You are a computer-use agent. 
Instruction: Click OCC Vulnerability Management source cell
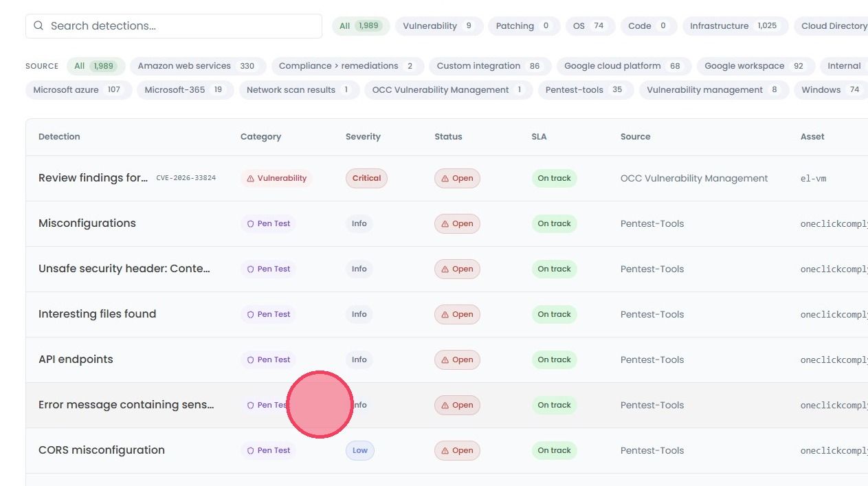click(694, 178)
